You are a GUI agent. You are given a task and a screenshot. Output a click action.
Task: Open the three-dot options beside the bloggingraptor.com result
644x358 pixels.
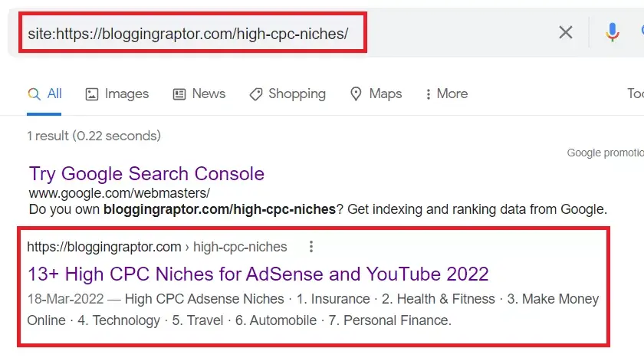pyautogui.click(x=311, y=246)
